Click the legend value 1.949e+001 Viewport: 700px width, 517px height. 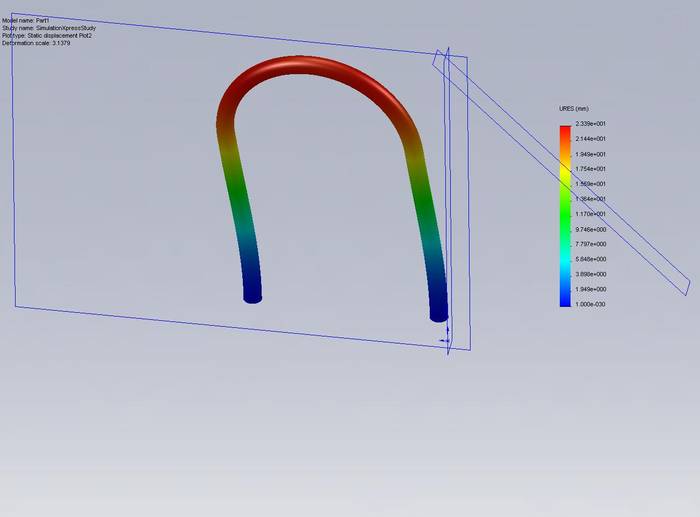pyautogui.click(x=591, y=154)
